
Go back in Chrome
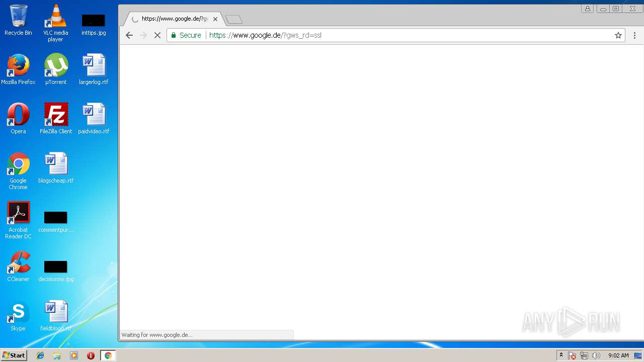pyautogui.click(x=129, y=35)
